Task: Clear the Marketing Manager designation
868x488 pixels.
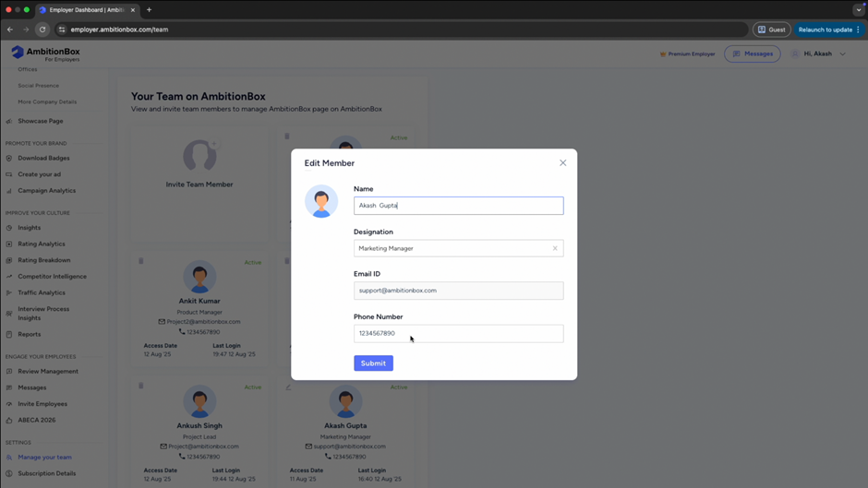Action: coord(555,248)
